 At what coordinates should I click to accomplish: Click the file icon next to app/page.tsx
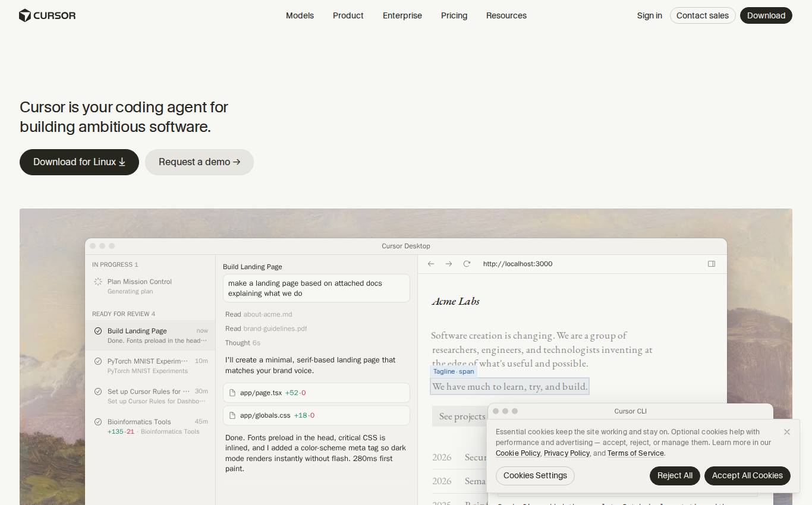point(232,393)
